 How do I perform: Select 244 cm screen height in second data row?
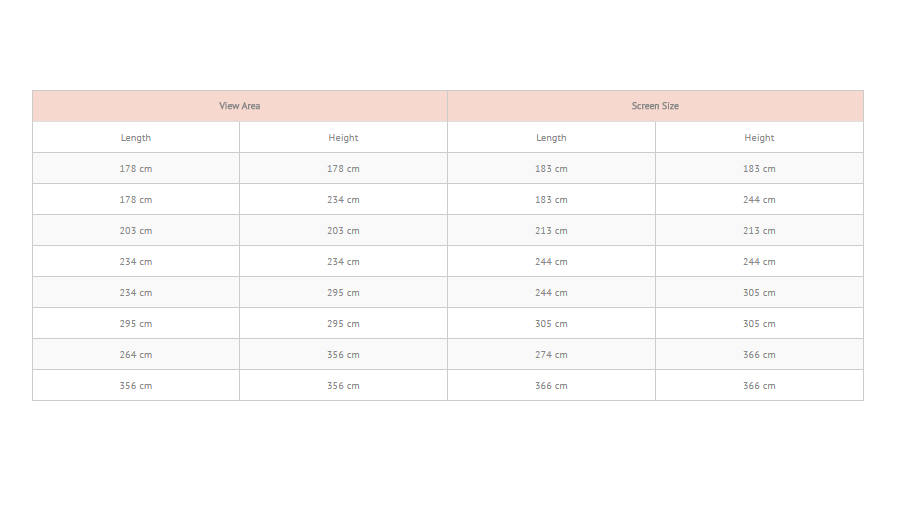click(759, 200)
